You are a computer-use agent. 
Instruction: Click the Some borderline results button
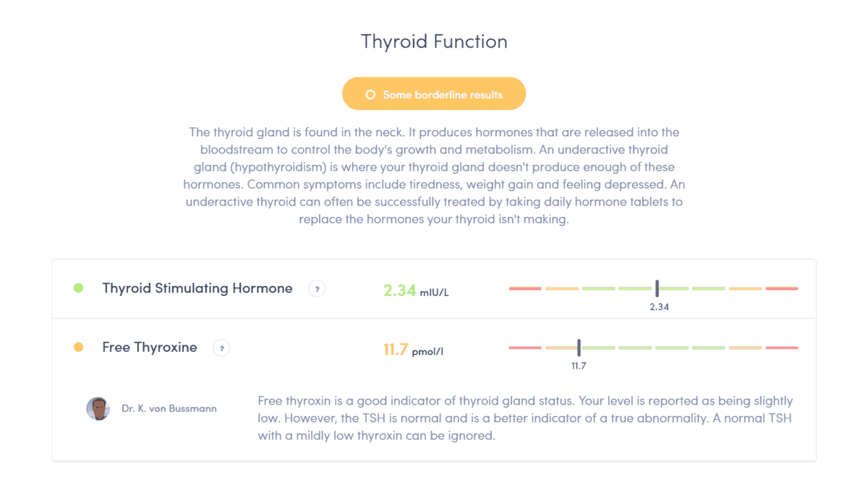pos(434,93)
